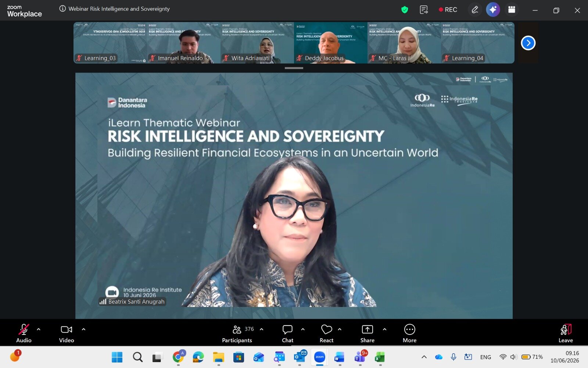Open the More menu
Screen dimensions: 588x368
pos(409,334)
